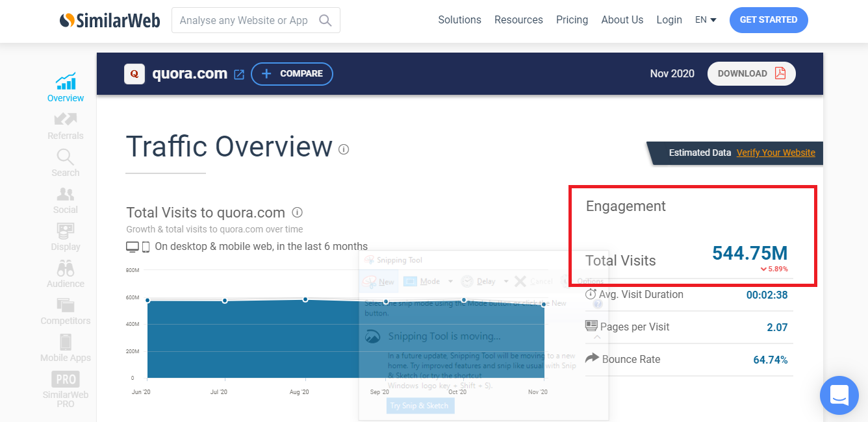Open the Referrals section icon

[66, 119]
